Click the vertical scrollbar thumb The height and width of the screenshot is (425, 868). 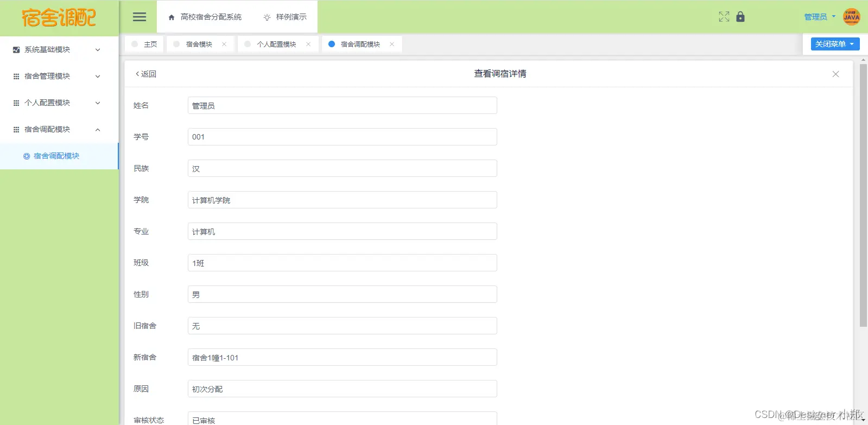(x=863, y=195)
